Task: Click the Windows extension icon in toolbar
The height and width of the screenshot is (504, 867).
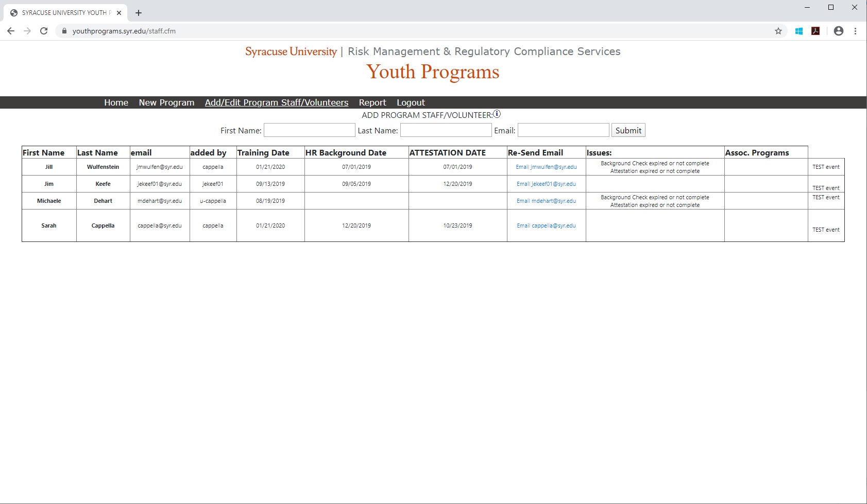Action: 799,31
